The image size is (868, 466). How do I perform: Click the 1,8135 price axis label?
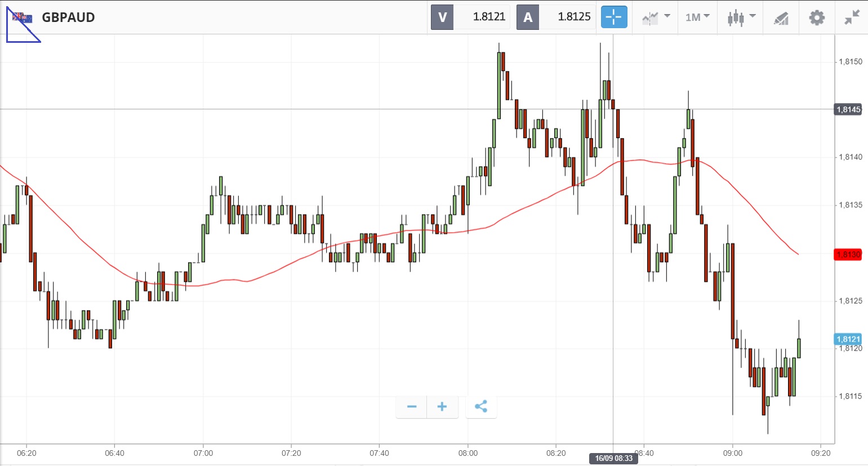coord(851,205)
